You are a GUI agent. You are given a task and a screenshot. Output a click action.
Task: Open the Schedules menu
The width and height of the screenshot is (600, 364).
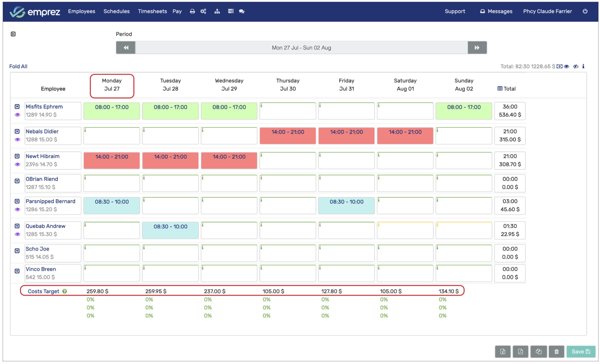(116, 11)
